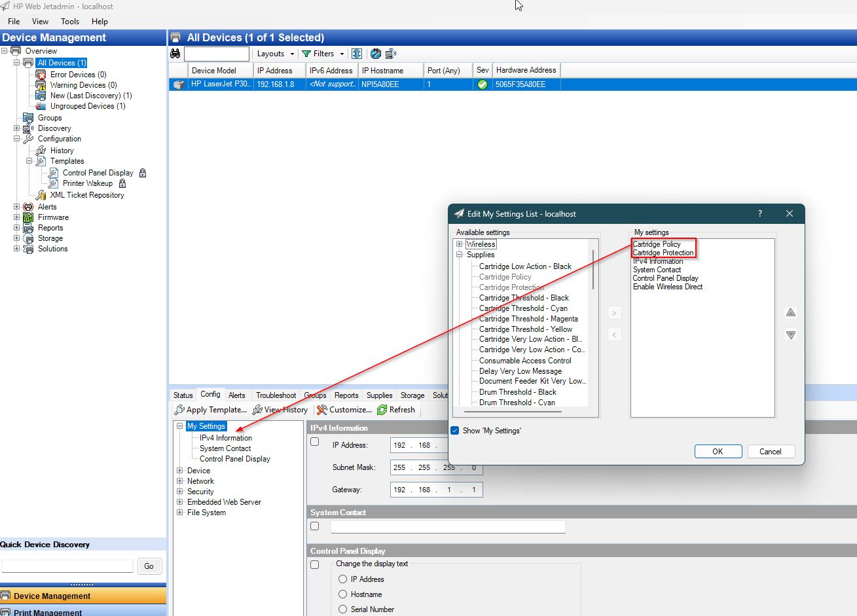Click the Storage icon in navigation tree
Viewport: 857px width, 616px height.
coord(28,238)
